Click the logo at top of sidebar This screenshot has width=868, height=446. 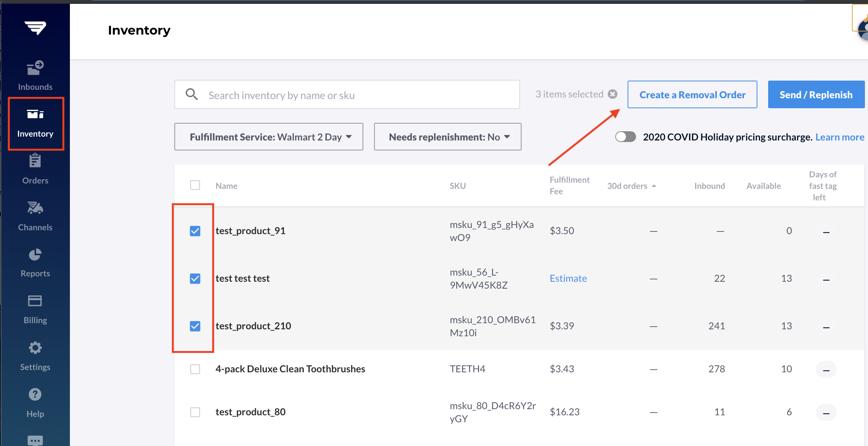pos(35,28)
